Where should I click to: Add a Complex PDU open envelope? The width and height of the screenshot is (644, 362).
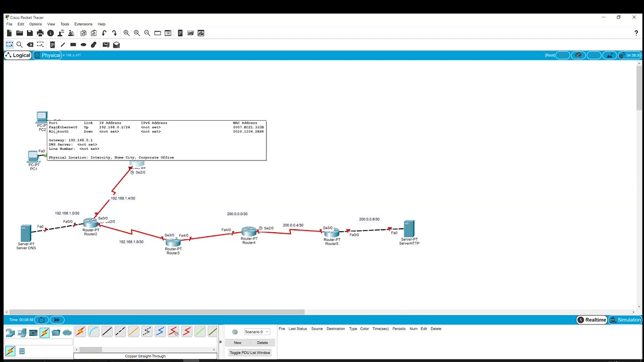coord(116,45)
